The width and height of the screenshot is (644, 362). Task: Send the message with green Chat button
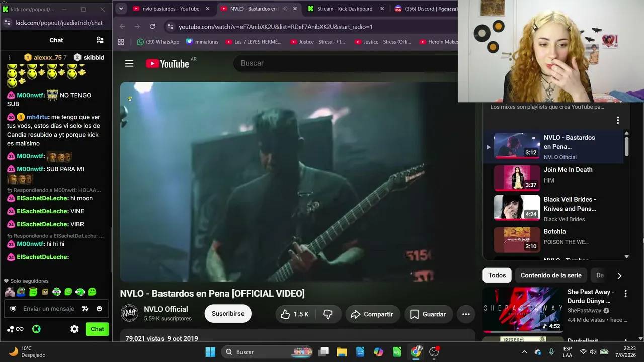pyautogui.click(x=97, y=329)
